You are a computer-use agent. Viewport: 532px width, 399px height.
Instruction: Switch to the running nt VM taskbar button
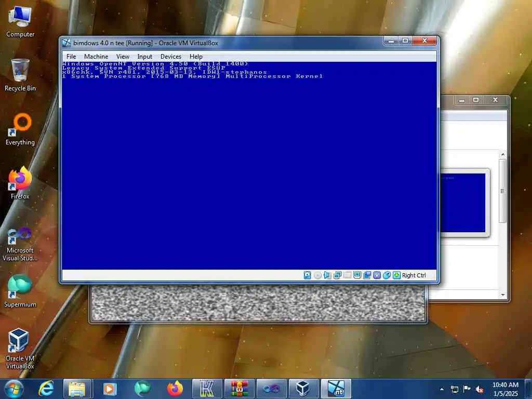pyautogui.click(x=336, y=389)
